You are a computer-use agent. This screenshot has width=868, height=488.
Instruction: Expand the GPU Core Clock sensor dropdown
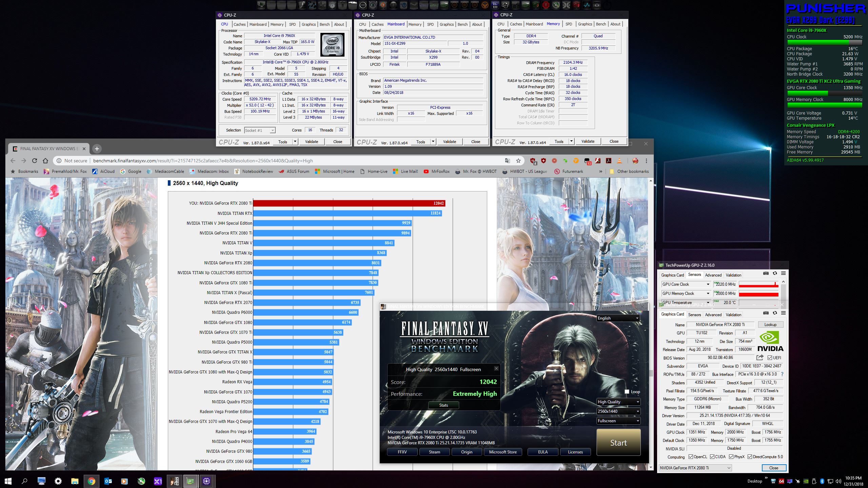[708, 284]
